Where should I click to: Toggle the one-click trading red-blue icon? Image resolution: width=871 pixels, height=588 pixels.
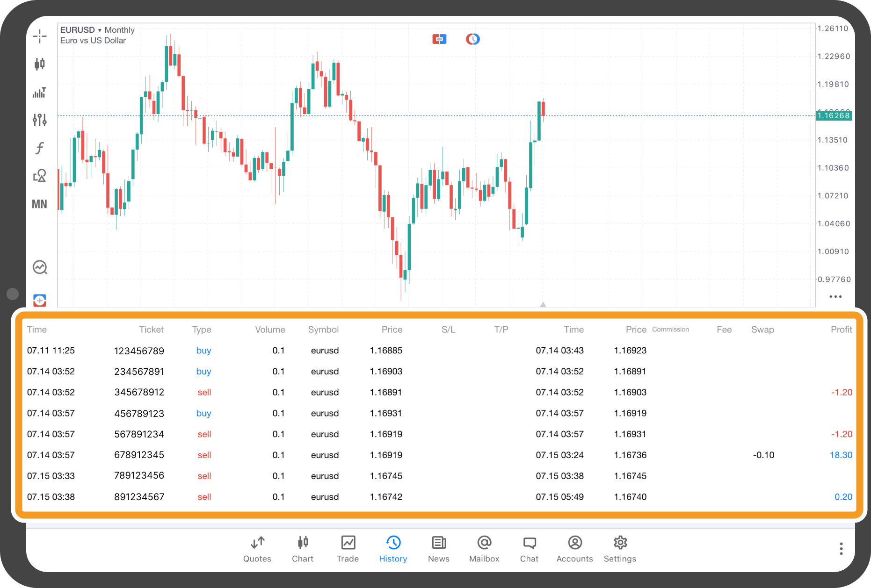coord(439,39)
